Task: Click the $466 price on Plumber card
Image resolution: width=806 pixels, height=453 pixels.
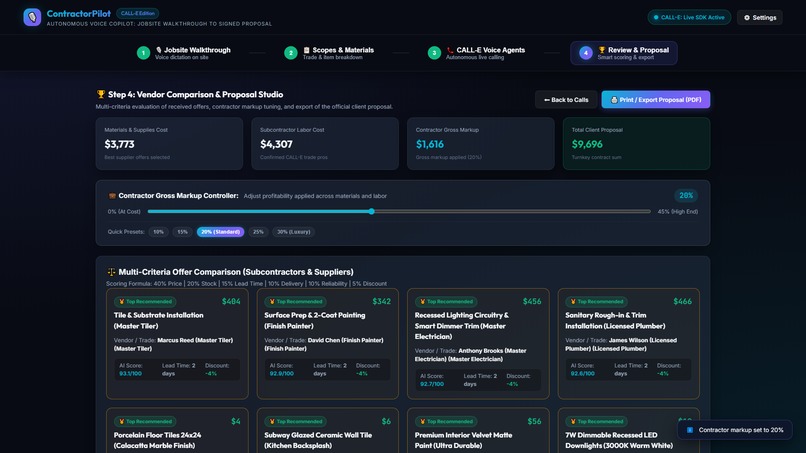Action: pos(683,302)
